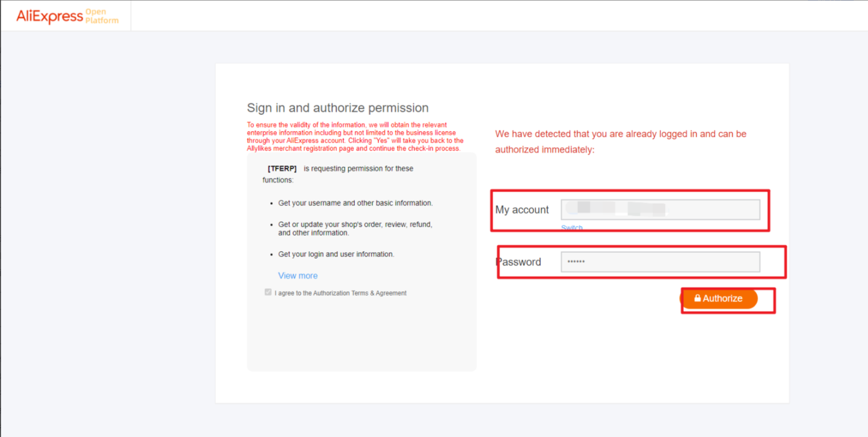The image size is (868, 437).
Task: Focus the My account input field
Action: pyautogui.click(x=660, y=210)
